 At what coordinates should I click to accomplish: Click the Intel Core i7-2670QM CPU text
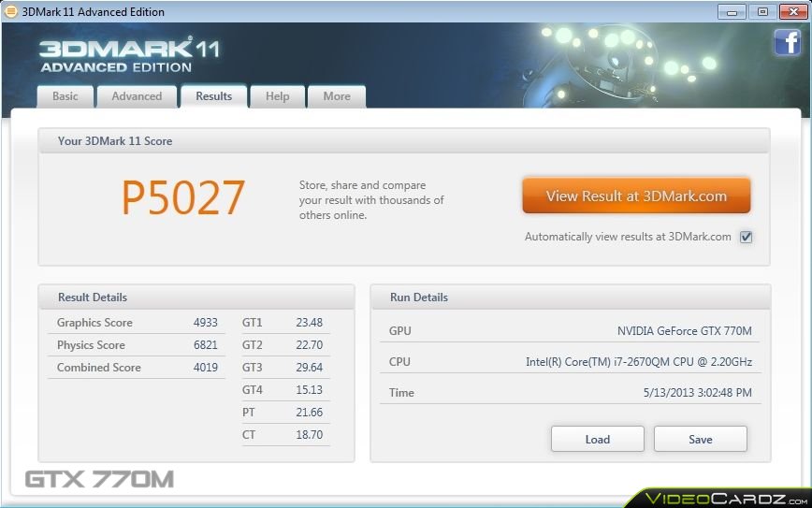tap(639, 362)
